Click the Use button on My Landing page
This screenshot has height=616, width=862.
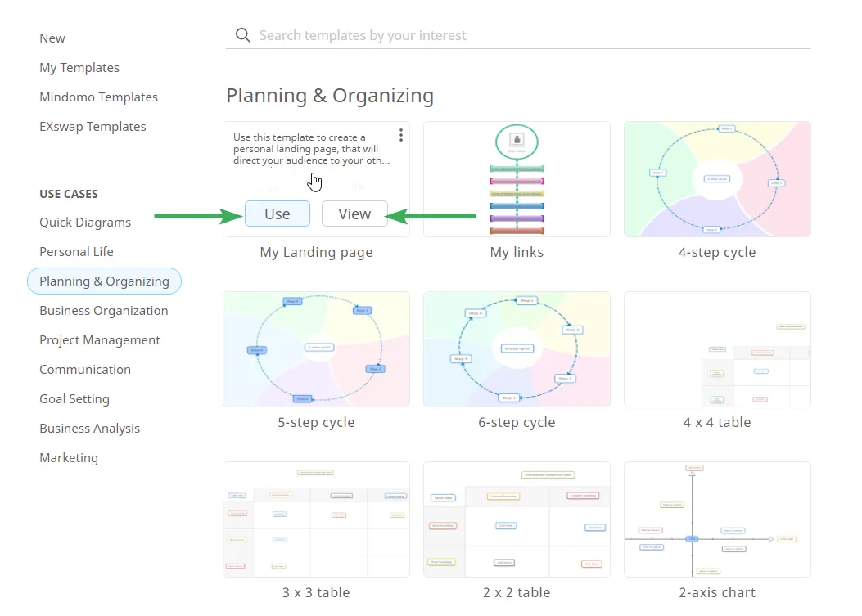[x=277, y=214]
